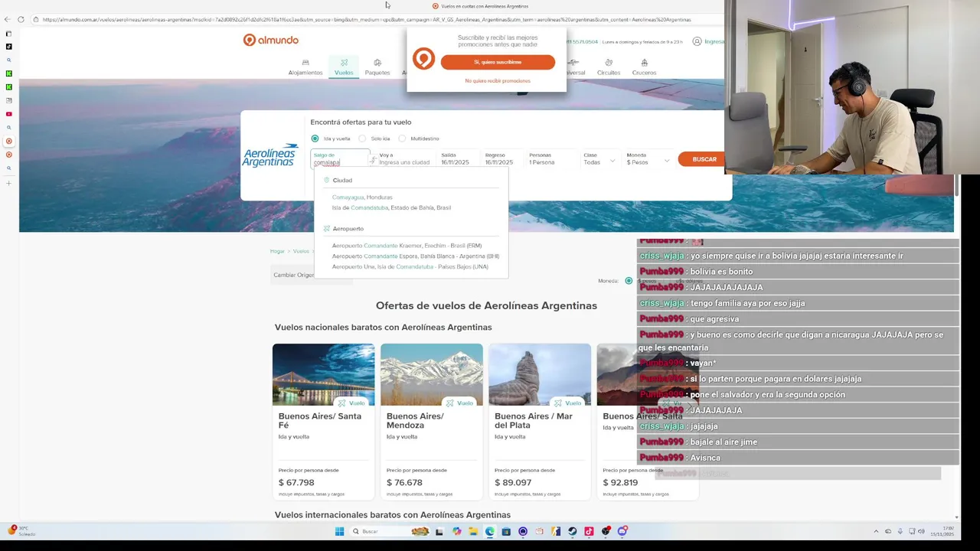Open the Personas passenger selector
980x551 pixels.
tap(551, 159)
